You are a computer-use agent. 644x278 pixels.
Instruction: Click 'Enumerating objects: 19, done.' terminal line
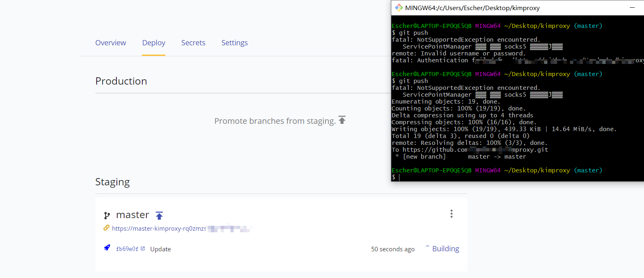point(446,102)
